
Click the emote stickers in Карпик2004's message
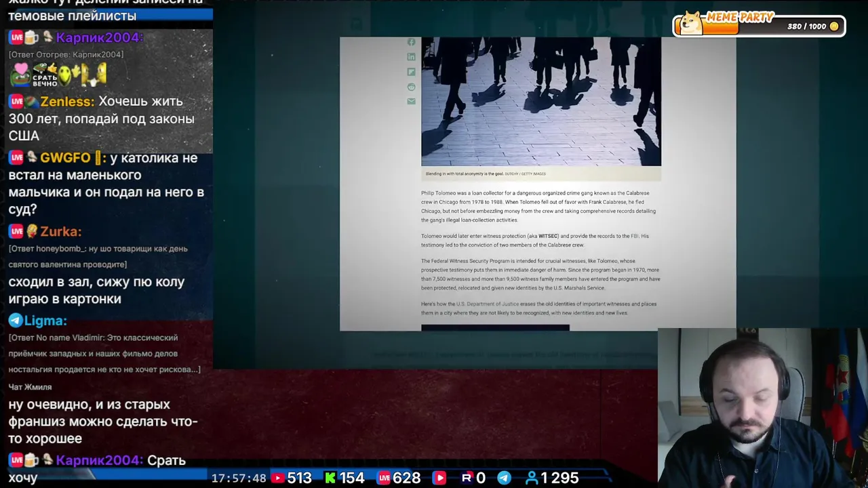[x=59, y=75]
